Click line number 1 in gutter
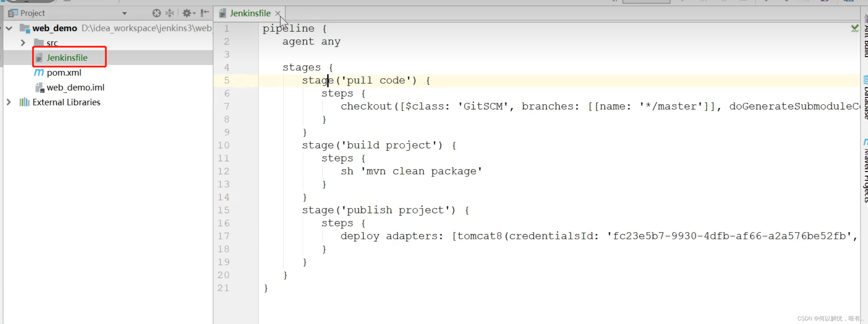 pyautogui.click(x=227, y=28)
